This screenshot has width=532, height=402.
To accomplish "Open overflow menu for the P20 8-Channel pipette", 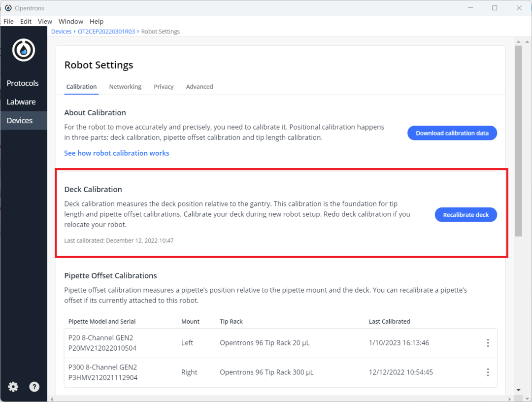I will click(488, 343).
